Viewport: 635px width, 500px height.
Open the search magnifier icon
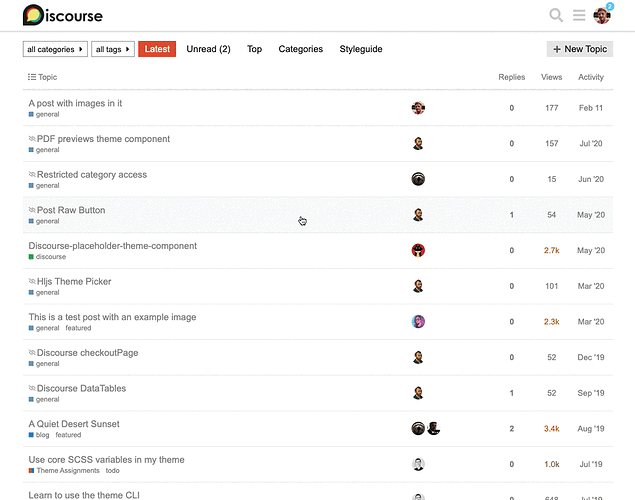pyautogui.click(x=556, y=15)
